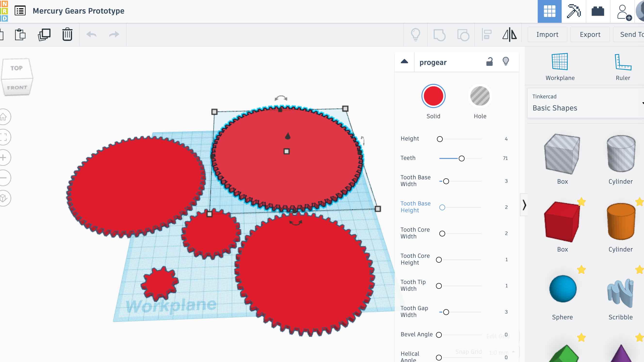This screenshot has width=644, height=362.
Task: Click the Teeth slider handle
Action: [461, 158]
